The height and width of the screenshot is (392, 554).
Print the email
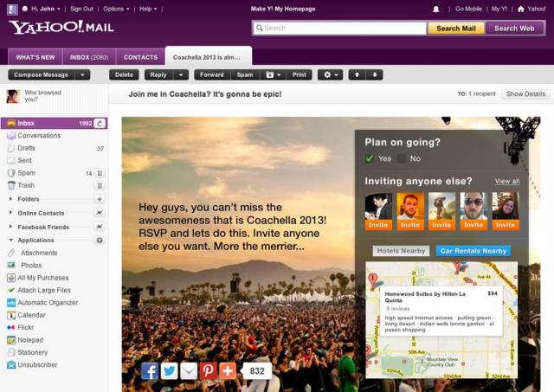pyautogui.click(x=299, y=75)
